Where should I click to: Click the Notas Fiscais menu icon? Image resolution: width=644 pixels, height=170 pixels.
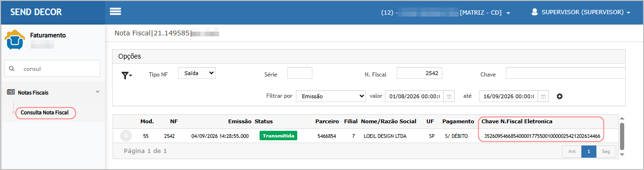tap(11, 93)
